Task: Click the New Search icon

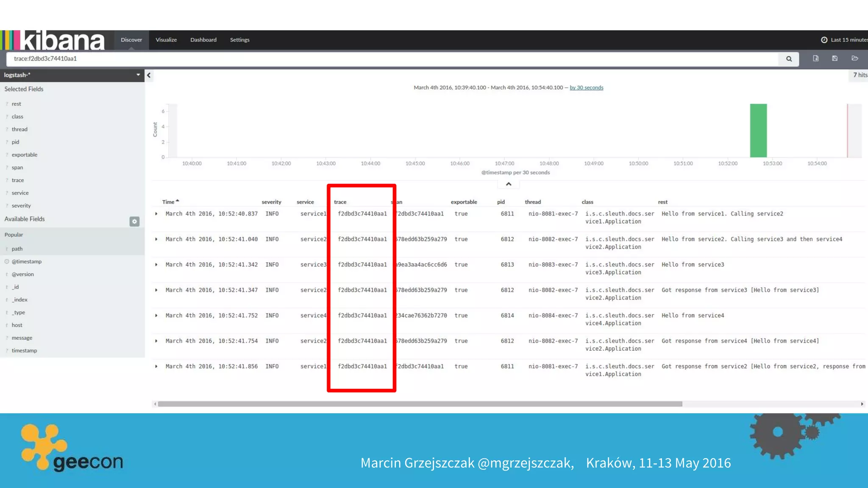Action: (815, 58)
